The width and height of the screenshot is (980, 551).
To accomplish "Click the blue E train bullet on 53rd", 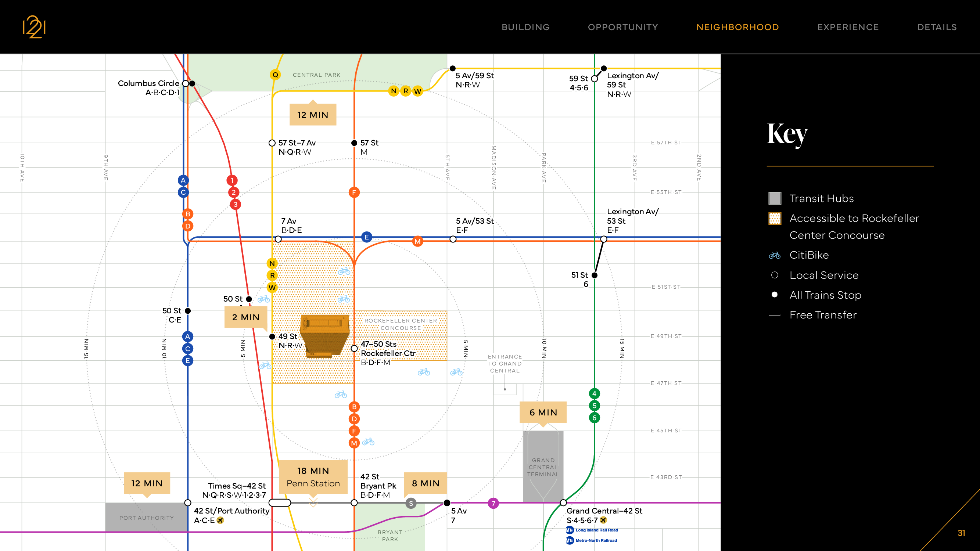I will pyautogui.click(x=366, y=237).
